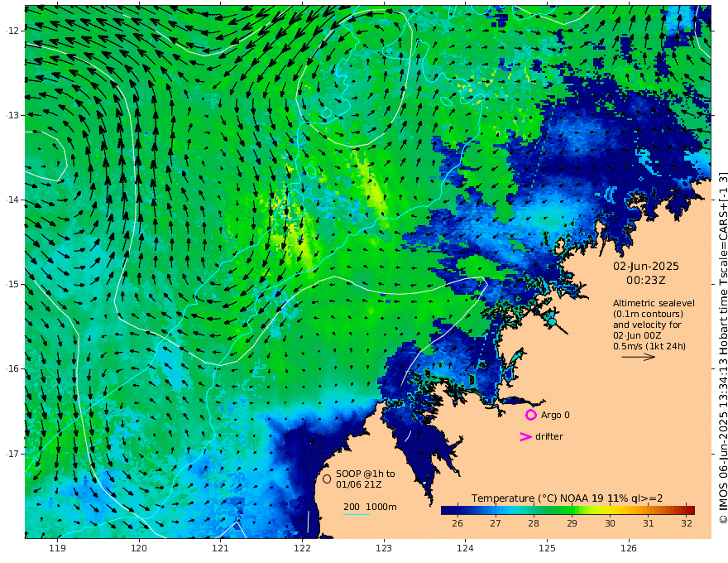Click the latitude axis label -17
Viewport: 728px width, 563px height.
(x=11, y=454)
